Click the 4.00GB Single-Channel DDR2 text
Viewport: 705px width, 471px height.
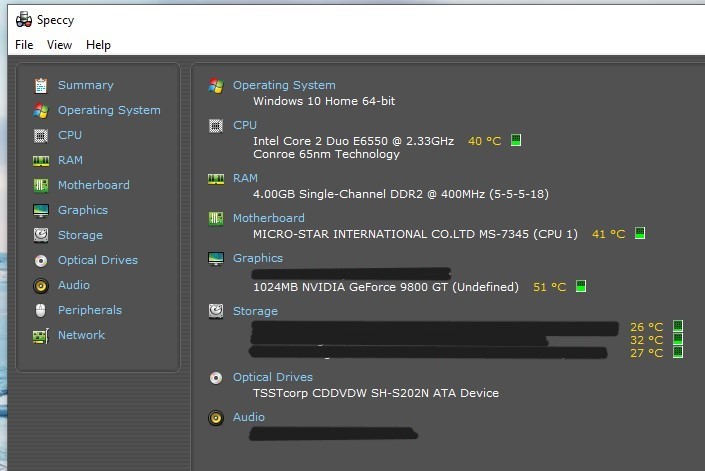401,194
